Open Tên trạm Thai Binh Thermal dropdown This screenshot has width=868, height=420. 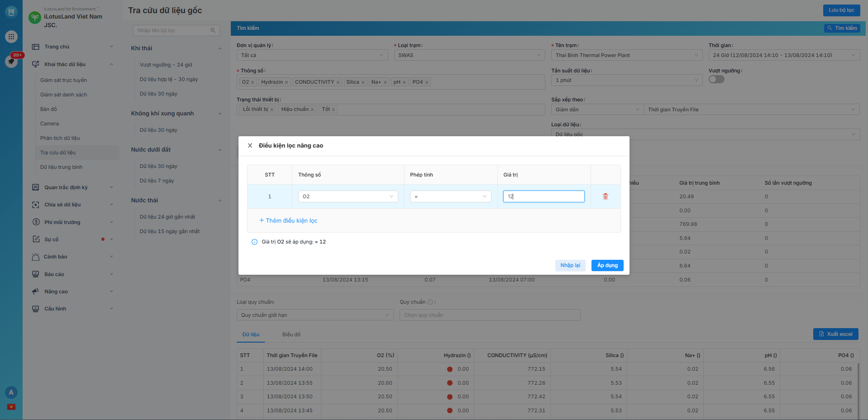tap(627, 55)
